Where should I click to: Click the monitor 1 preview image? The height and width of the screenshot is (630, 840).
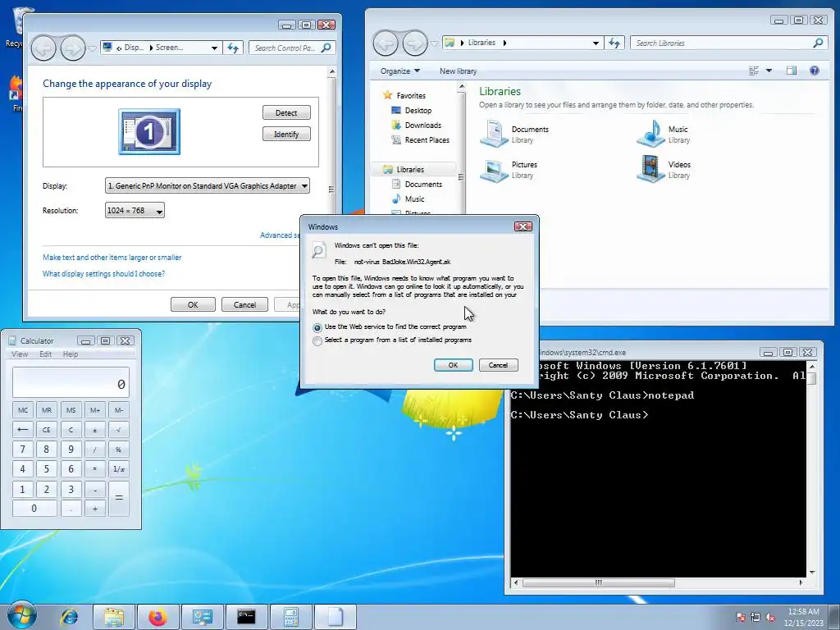tap(149, 131)
